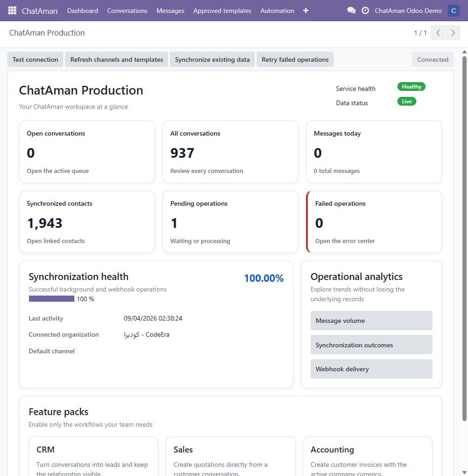Click the Operational analytics heading

(357, 277)
